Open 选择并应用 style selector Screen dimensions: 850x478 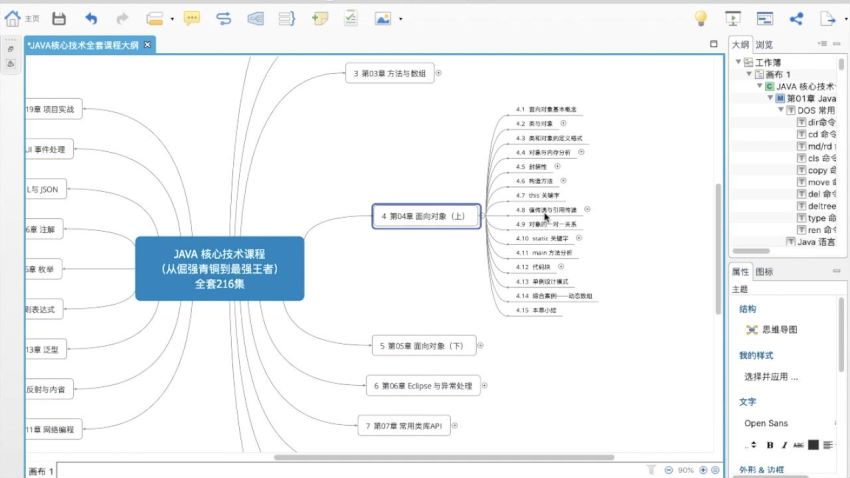[771, 377]
